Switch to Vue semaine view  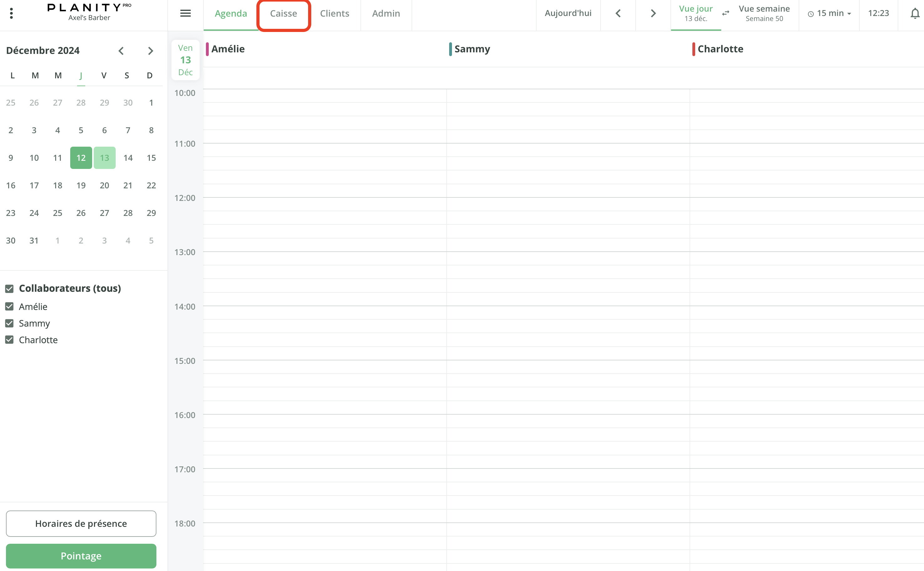(x=764, y=13)
